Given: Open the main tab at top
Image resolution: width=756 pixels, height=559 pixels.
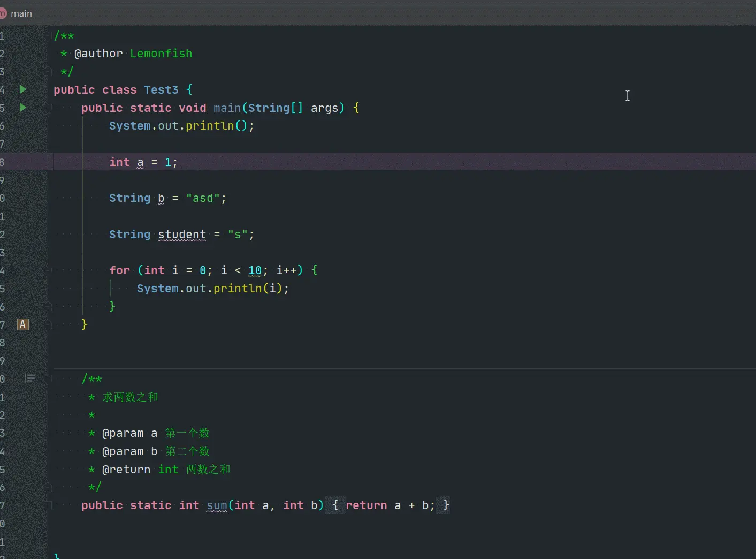Looking at the screenshot, I should [x=21, y=13].
